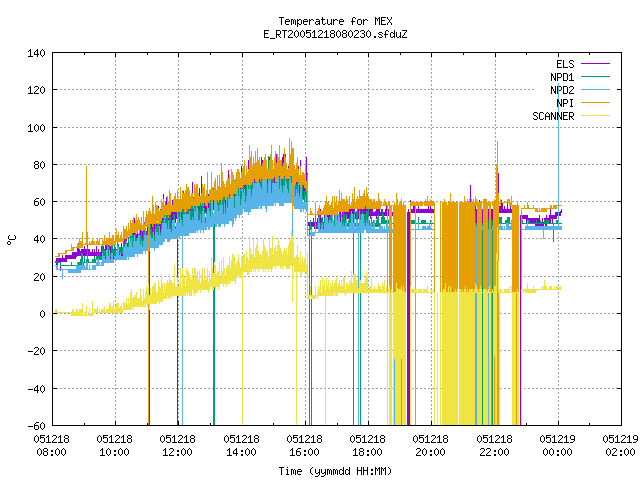Click the y-axis value 140
Viewport: 640px width, 480px height.
point(36,53)
